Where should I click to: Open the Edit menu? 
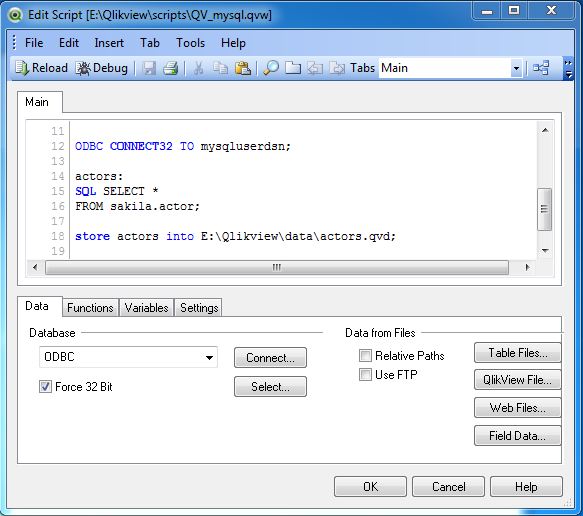pos(69,43)
